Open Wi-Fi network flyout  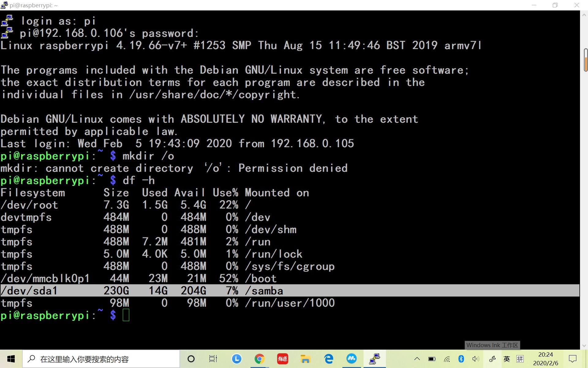click(447, 359)
